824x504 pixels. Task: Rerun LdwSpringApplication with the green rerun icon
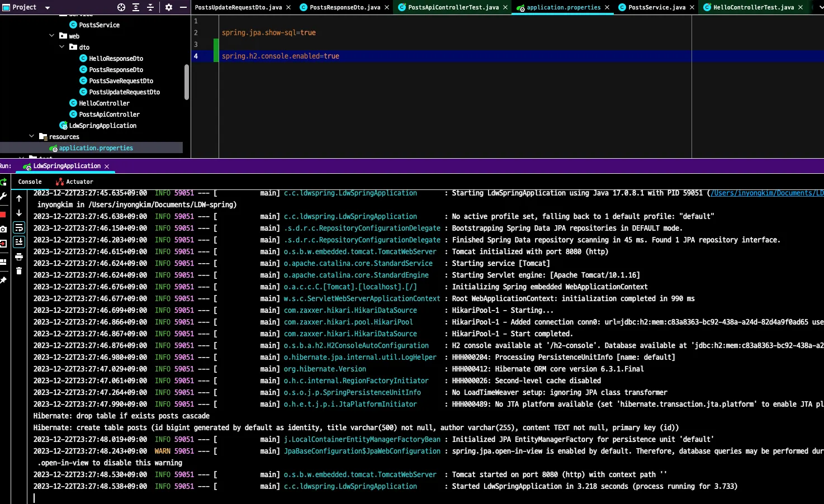tap(3, 182)
